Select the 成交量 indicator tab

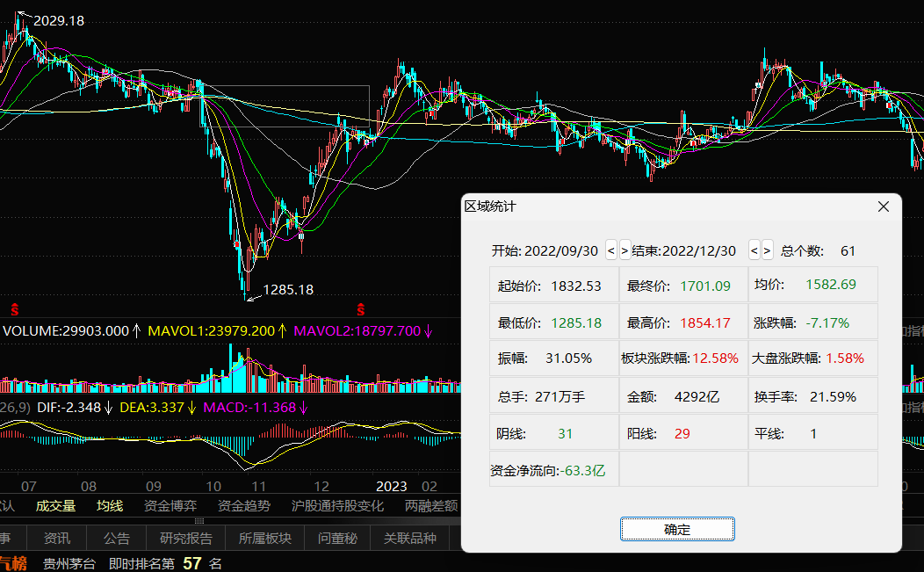click(55, 506)
